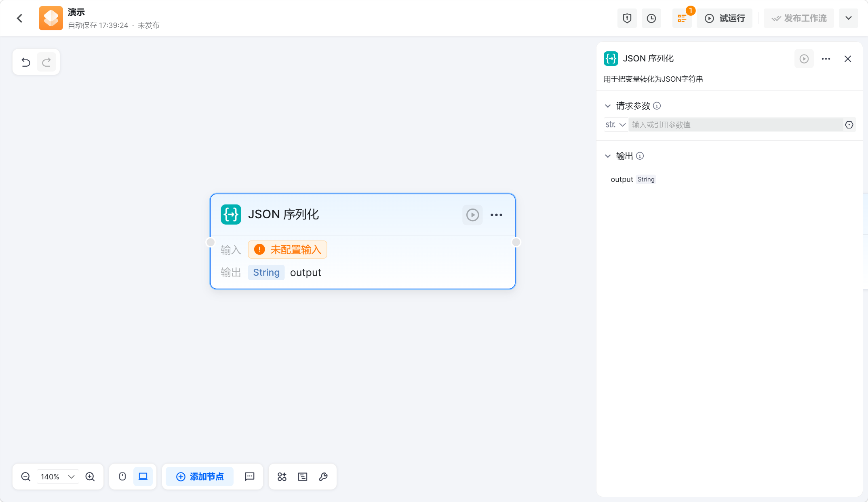Click the 添加节点 add node button
Viewport: 868px width, 502px height.
(x=200, y=477)
